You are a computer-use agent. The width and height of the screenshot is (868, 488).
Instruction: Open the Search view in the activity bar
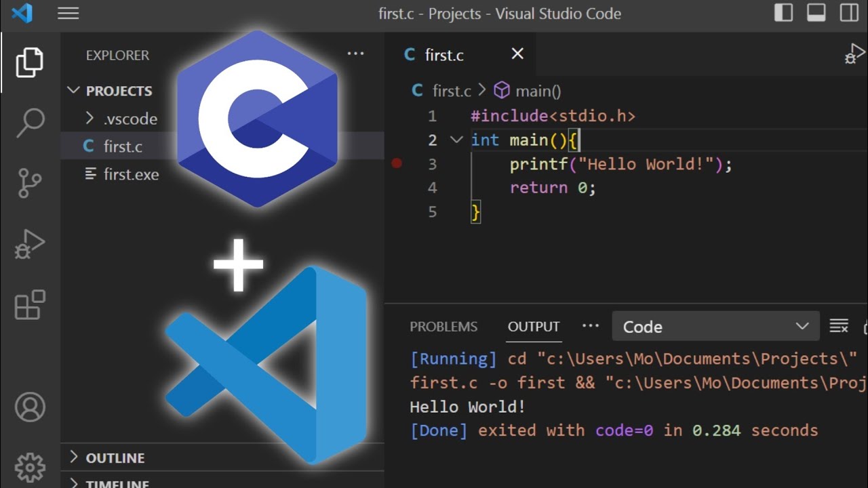[30, 123]
